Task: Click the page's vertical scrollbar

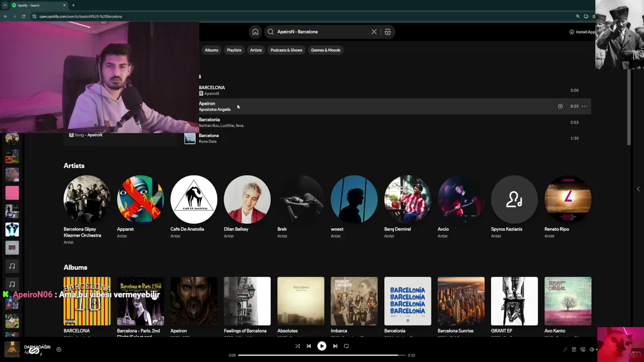Action: 629,108
